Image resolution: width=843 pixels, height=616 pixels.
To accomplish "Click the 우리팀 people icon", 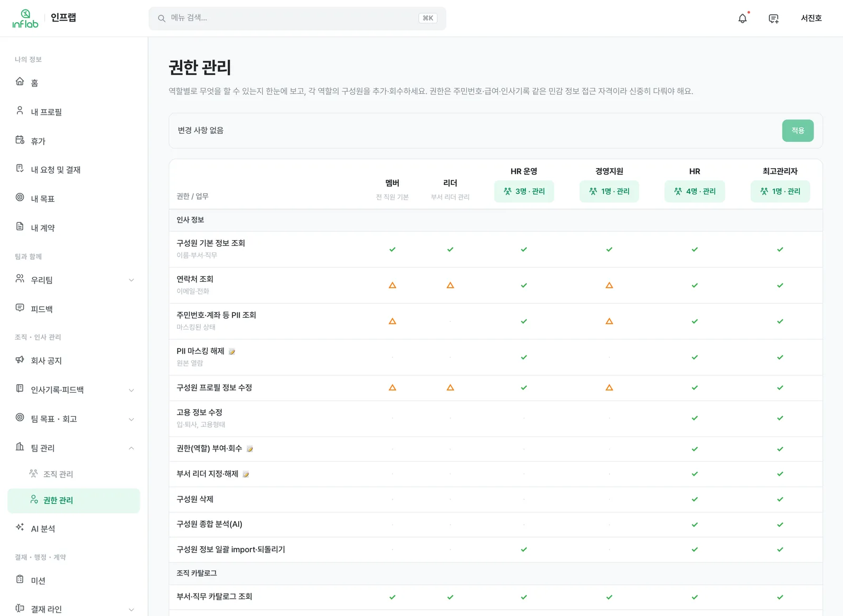I will point(20,279).
